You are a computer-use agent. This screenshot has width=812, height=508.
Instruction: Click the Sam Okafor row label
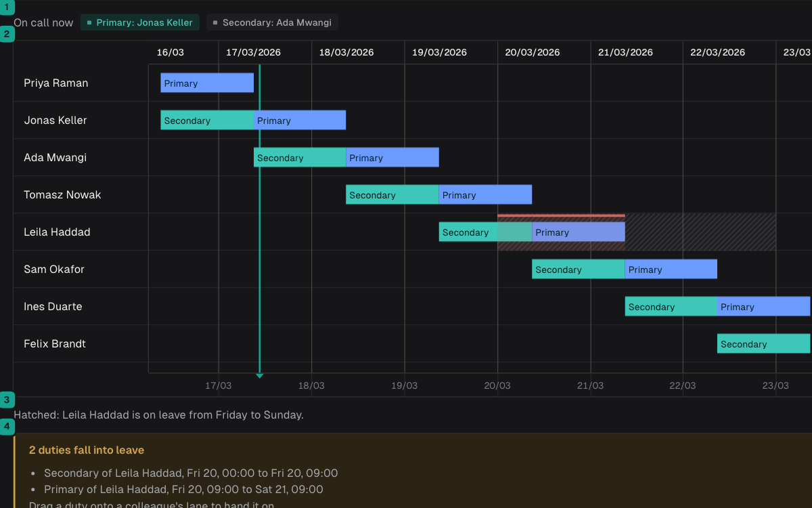coord(54,269)
